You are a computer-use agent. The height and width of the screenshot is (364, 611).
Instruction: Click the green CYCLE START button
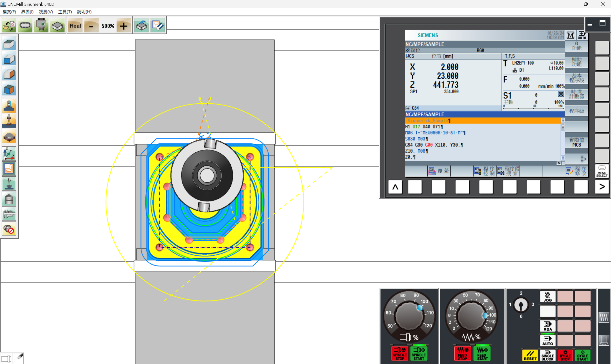click(x=583, y=355)
